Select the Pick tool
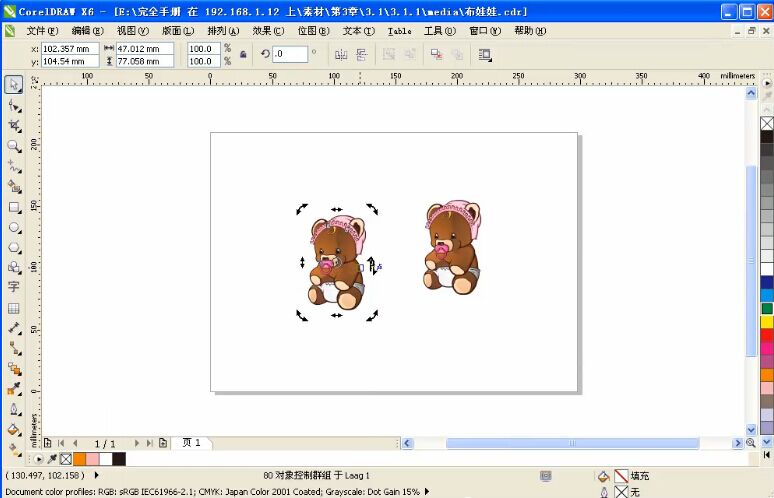 (x=14, y=84)
